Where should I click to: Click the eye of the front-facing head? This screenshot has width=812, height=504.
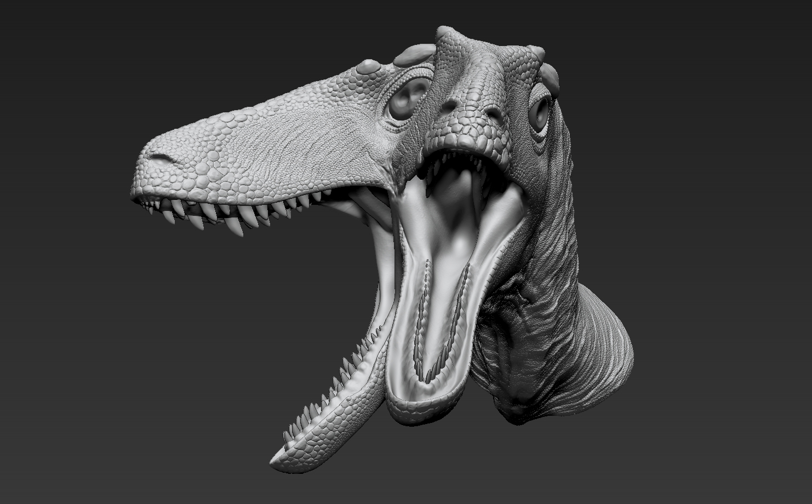coord(540,112)
